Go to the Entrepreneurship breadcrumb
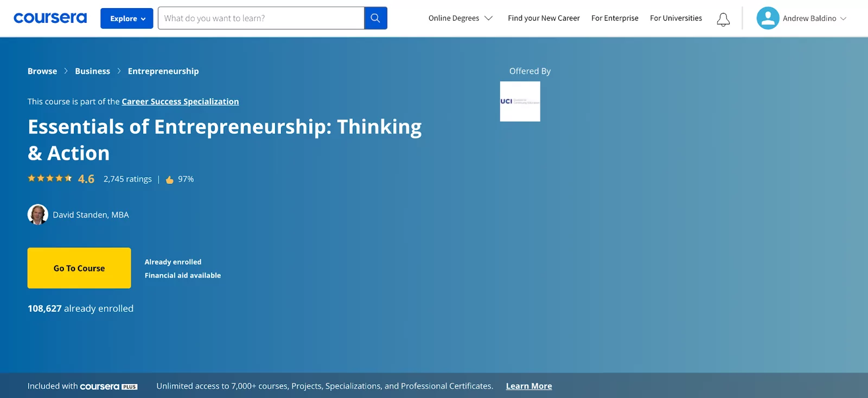 click(x=163, y=71)
